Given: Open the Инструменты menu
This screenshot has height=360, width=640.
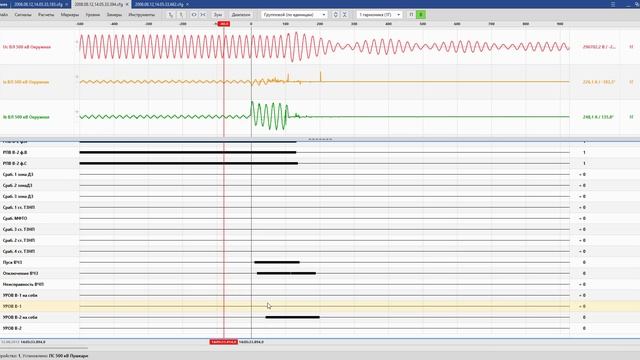Looking at the screenshot, I should pos(142,15).
